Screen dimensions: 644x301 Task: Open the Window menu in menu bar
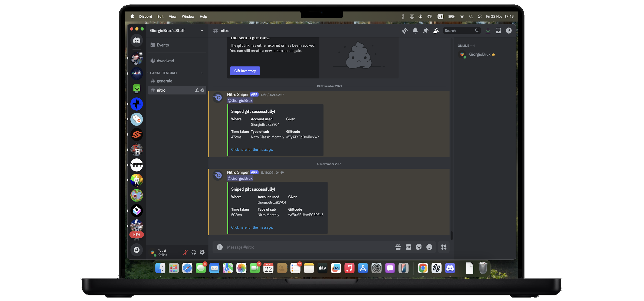click(x=188, y=17)
